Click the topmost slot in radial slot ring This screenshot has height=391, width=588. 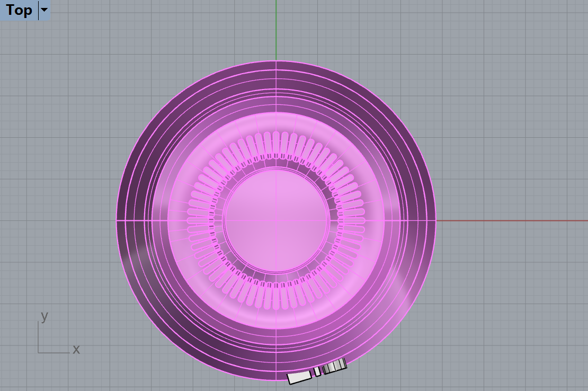(276, 142)
